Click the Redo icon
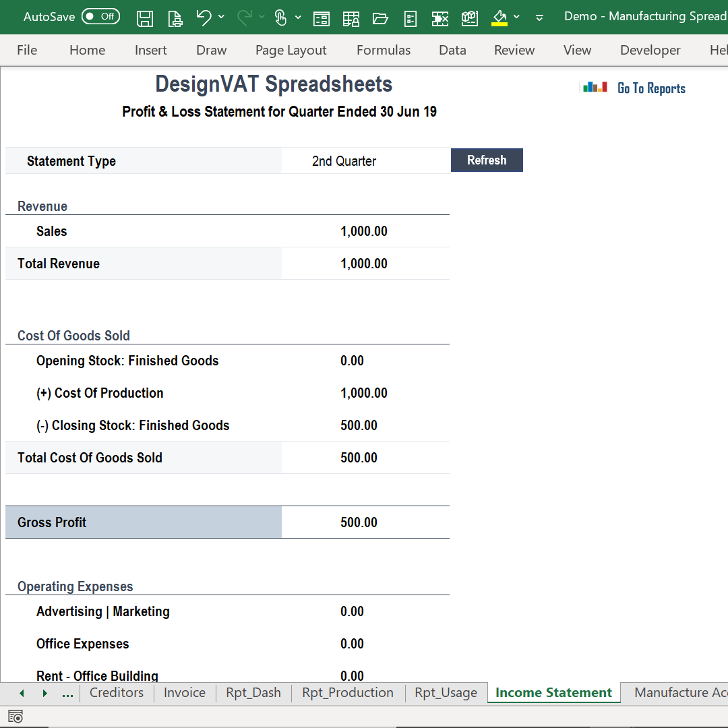This screenshot has width=728, height=728. 244,18
